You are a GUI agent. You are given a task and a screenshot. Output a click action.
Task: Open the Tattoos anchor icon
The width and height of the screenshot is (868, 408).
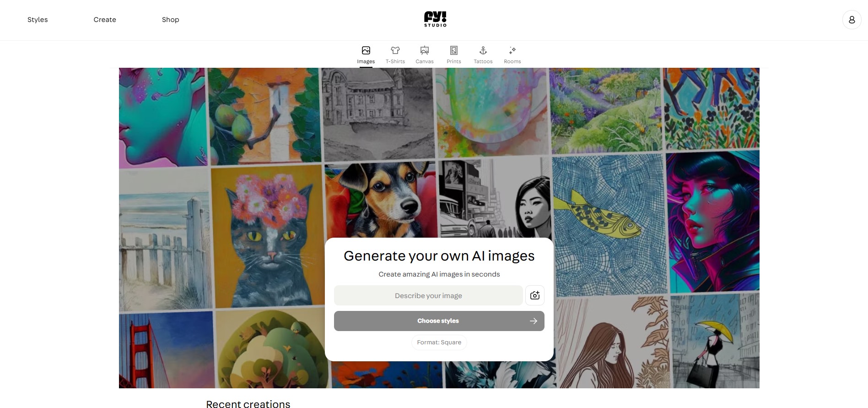[483, 50]
